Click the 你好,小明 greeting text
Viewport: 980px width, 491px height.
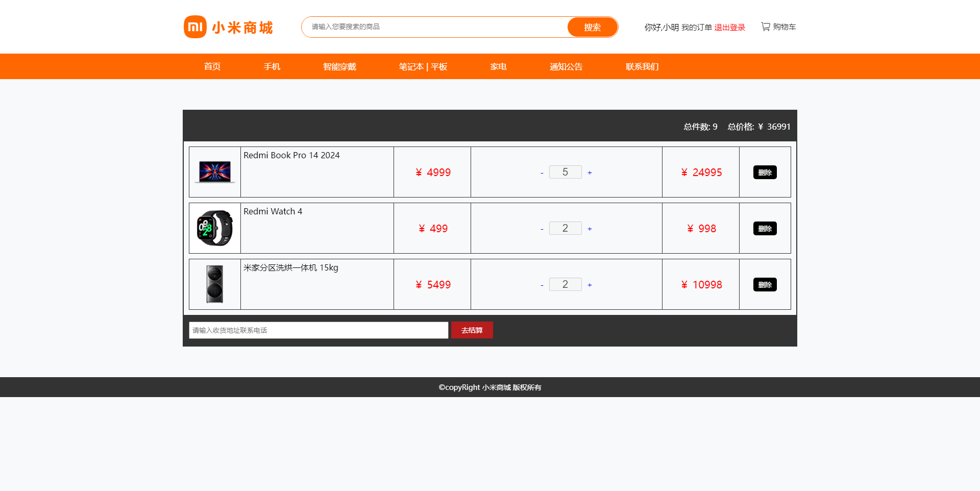(x=661, y=27)
